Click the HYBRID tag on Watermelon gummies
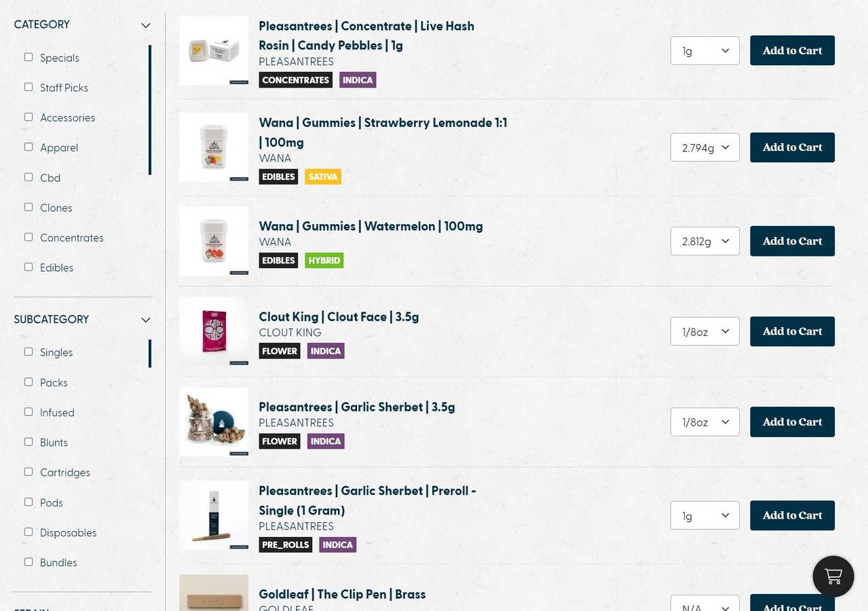The image size is (868, 611). [324, 260]
